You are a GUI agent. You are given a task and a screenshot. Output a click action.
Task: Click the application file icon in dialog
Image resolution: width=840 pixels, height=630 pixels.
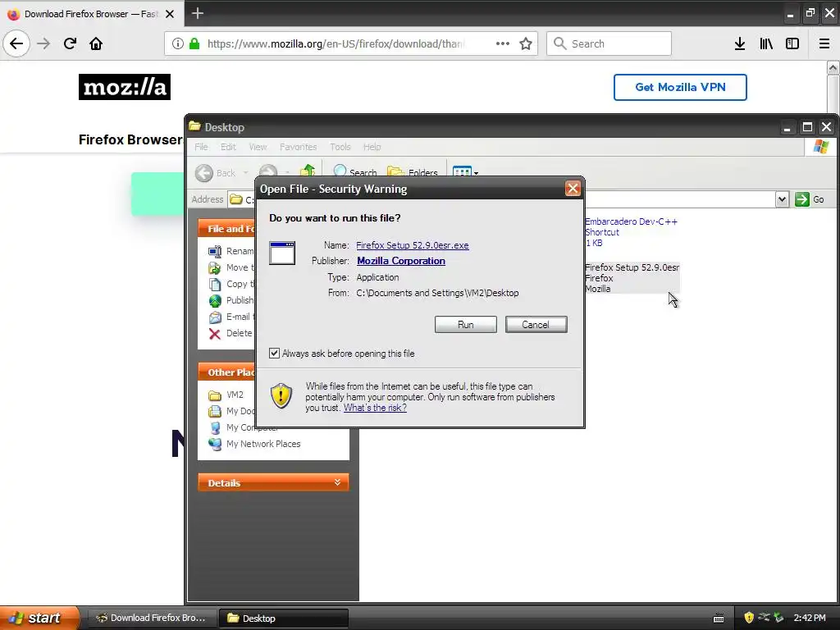282,253
